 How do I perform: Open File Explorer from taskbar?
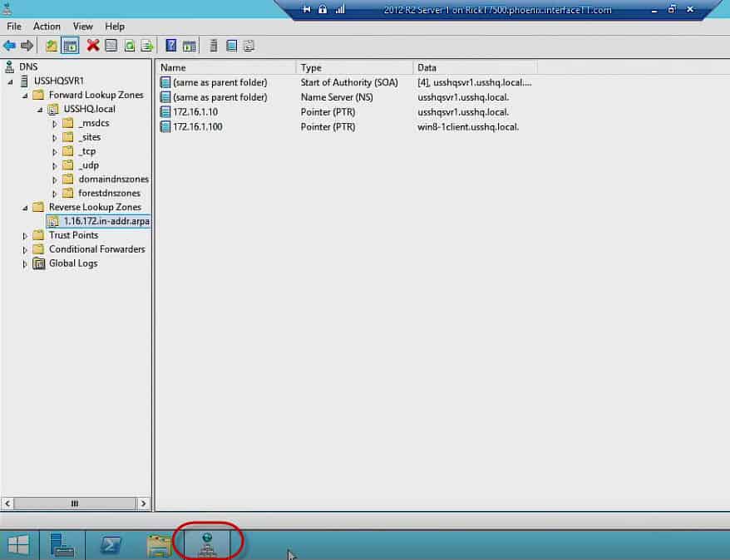click(x=160, y=545)
